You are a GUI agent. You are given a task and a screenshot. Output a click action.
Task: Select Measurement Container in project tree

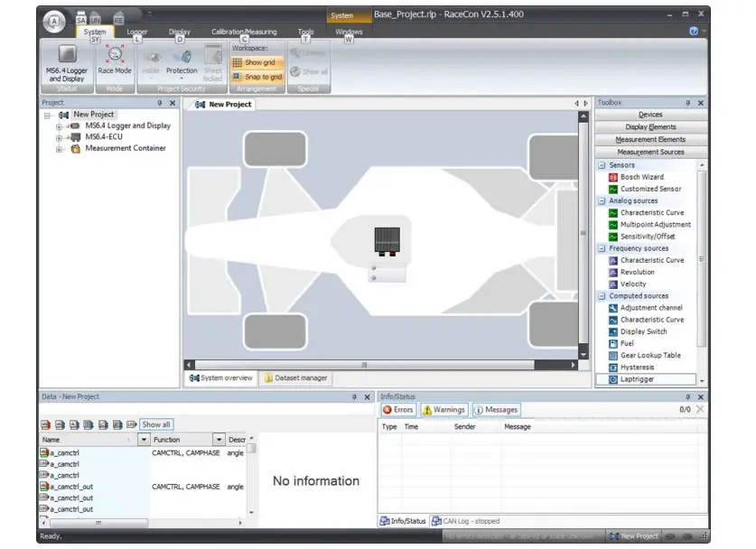126,148
